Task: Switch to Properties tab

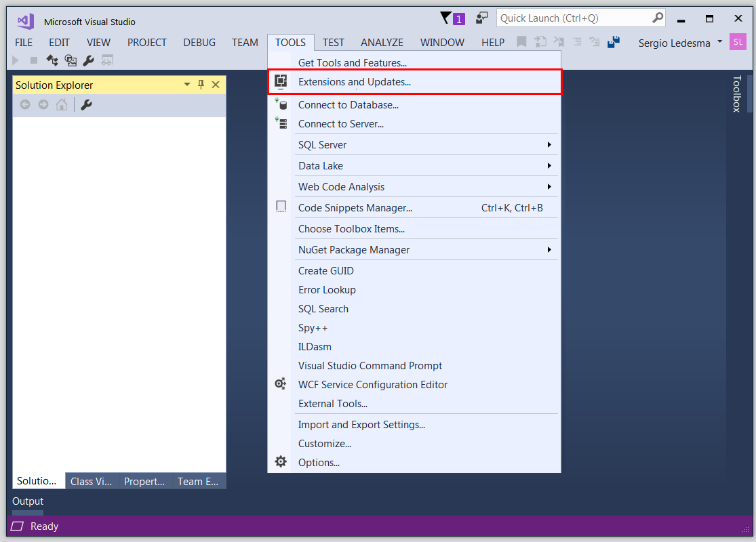Action: [144, 481]
